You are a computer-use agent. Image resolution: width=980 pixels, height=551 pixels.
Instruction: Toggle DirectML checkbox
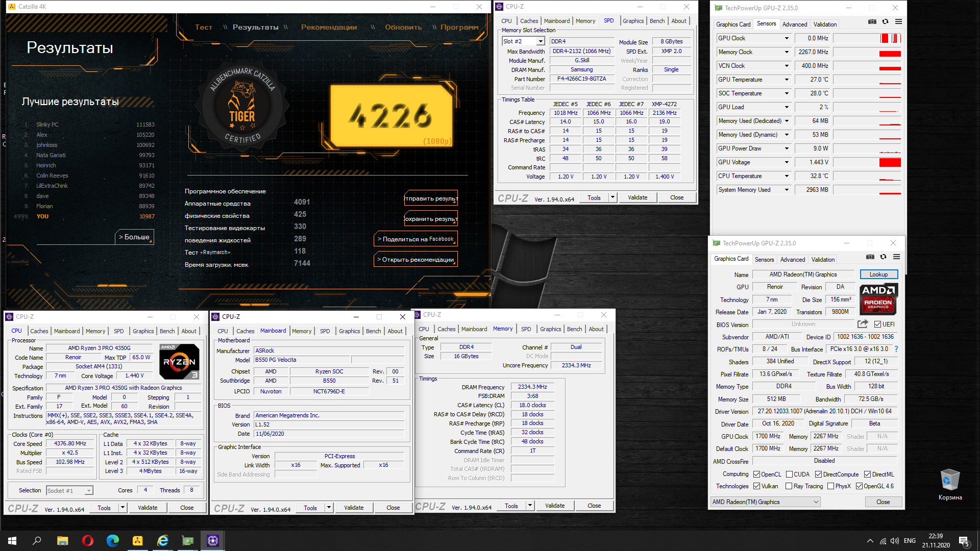pyautogui.click(x=867, y=474)
